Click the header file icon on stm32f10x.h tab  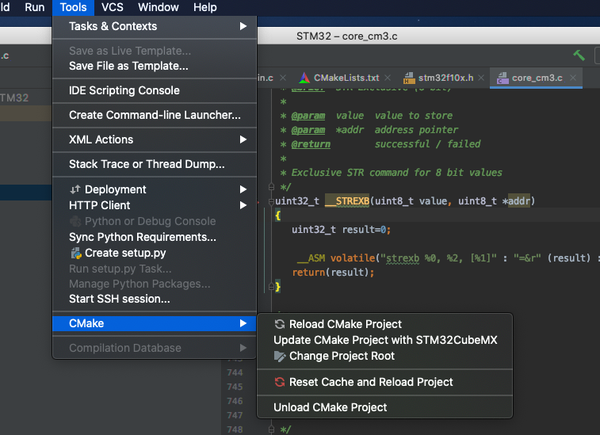click(409, 78)
